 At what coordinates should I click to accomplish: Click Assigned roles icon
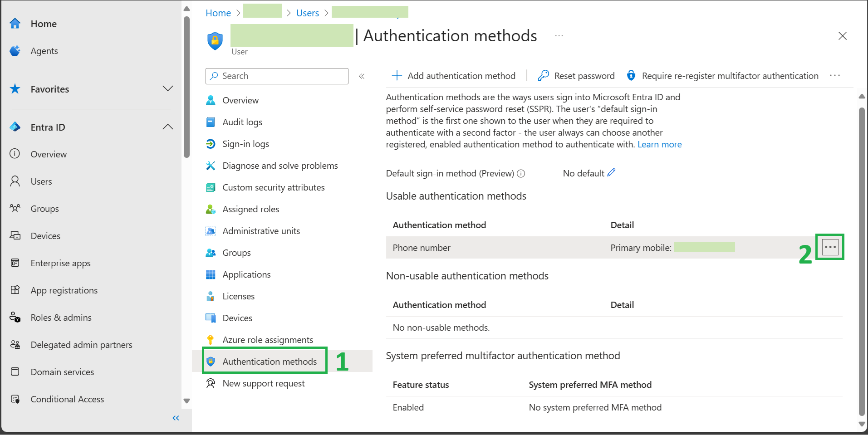(211, 209)
